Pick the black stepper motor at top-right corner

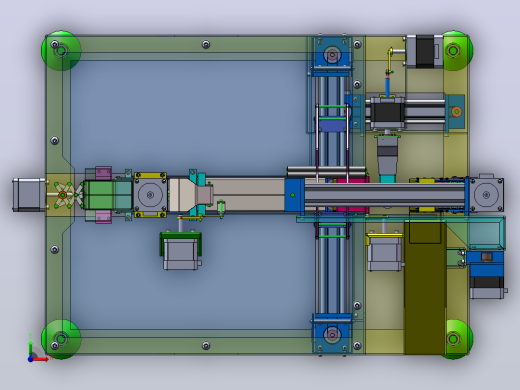click(x=424, y=52)
